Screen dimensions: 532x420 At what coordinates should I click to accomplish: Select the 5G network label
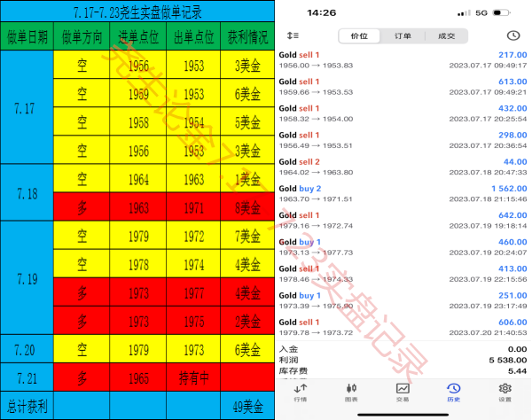click(x=481, y=13)
